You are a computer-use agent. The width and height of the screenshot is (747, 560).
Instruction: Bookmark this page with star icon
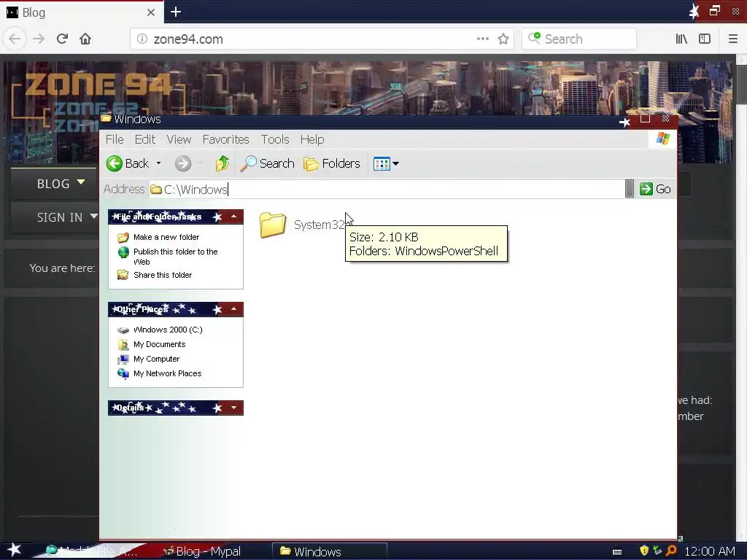(x=503, y=39)
